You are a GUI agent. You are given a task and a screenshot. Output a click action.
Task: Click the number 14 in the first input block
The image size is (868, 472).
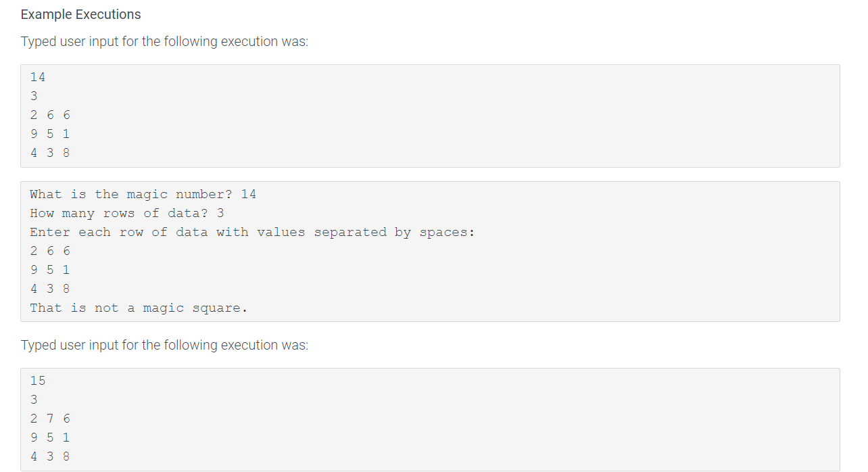pos(38,77)
